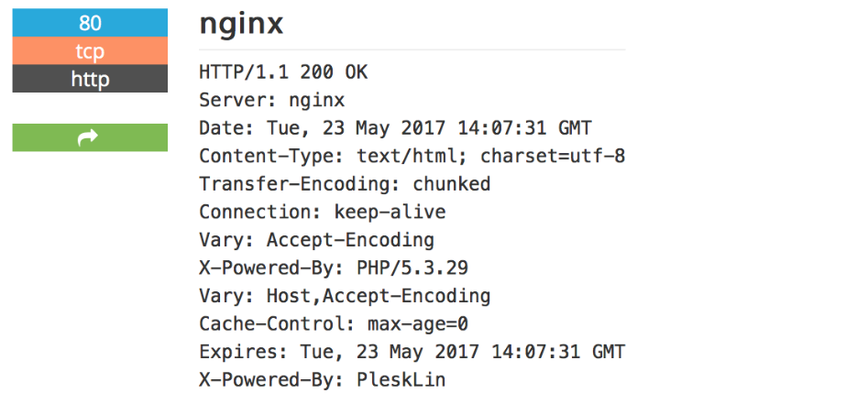Click the Date header line
The height and width of the screenshot is (415, 868).
395,127
